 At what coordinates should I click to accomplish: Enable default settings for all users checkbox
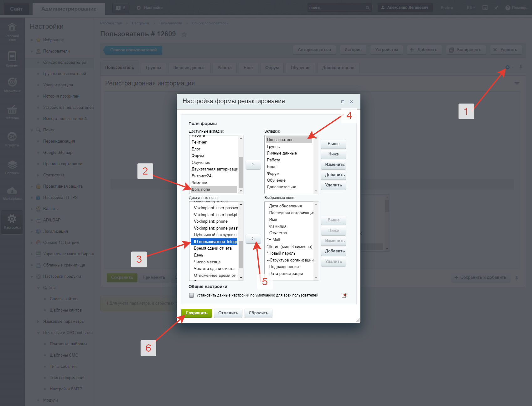point(191,295)
